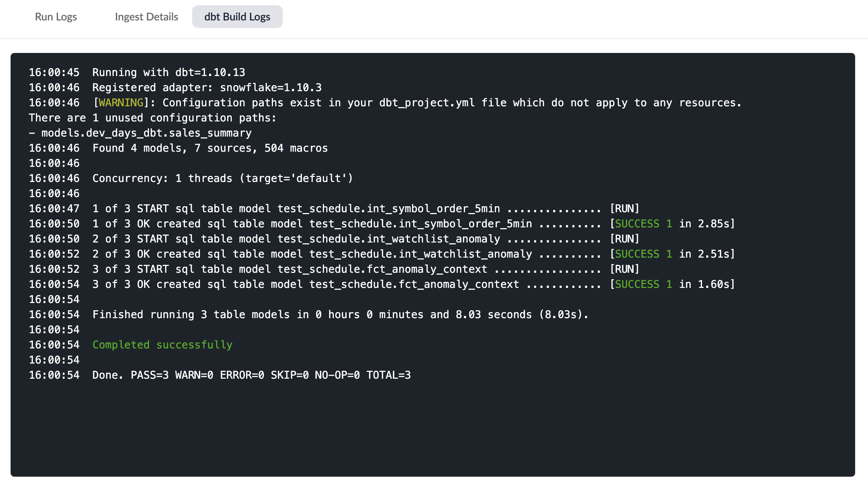
Task: Click the green 'Completed successfully' message
Action: (x=162, y=345)
